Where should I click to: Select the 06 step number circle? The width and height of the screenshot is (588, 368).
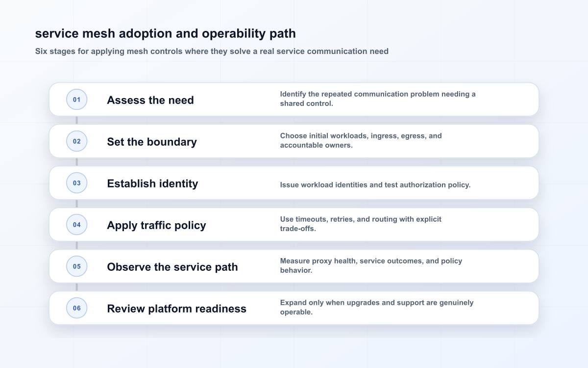click(77, 308)
